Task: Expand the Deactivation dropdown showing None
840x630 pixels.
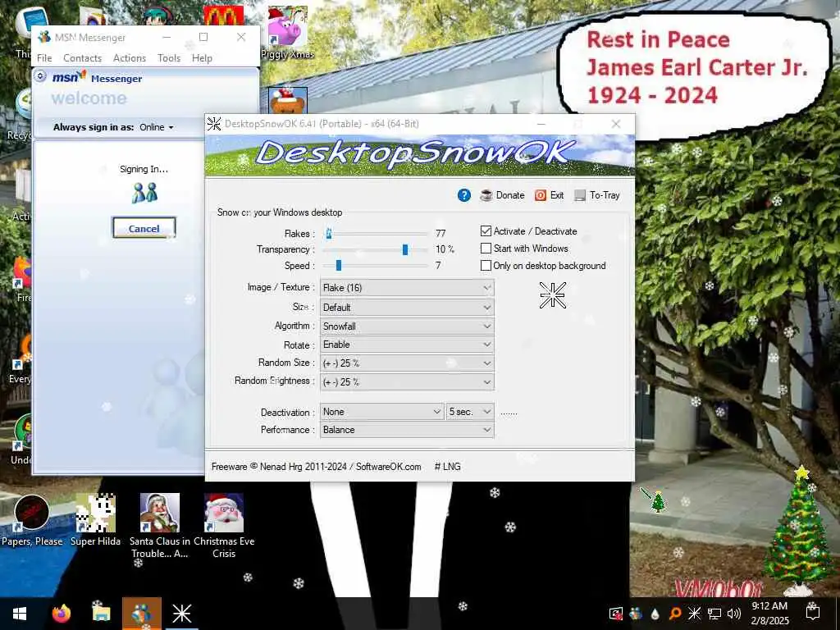Action: tap(382, 412)
